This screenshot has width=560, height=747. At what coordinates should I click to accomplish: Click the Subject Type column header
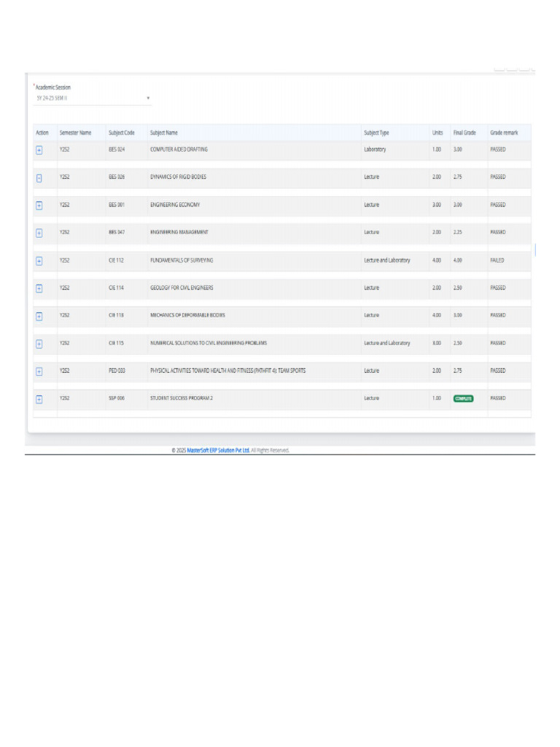376,133
